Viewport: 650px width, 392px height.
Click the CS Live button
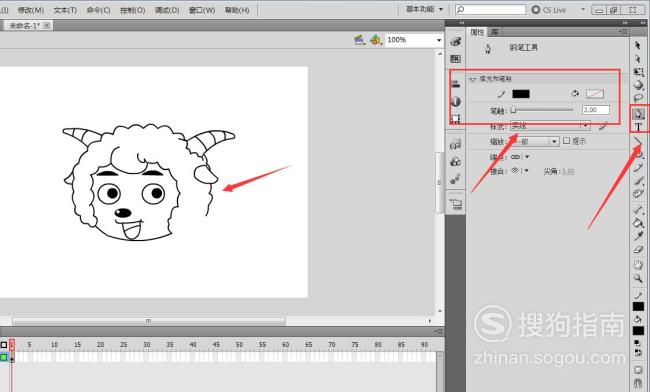click(x=549, y=10)
